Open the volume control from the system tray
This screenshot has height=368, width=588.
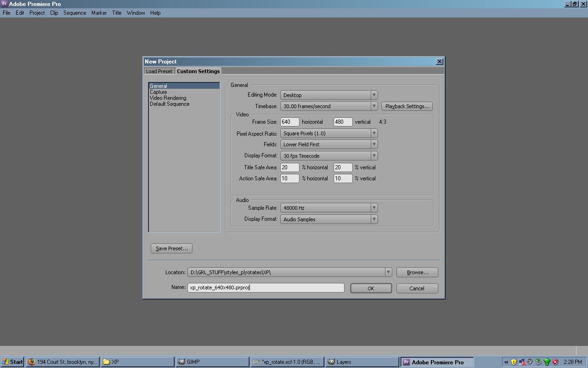point(530,362)
